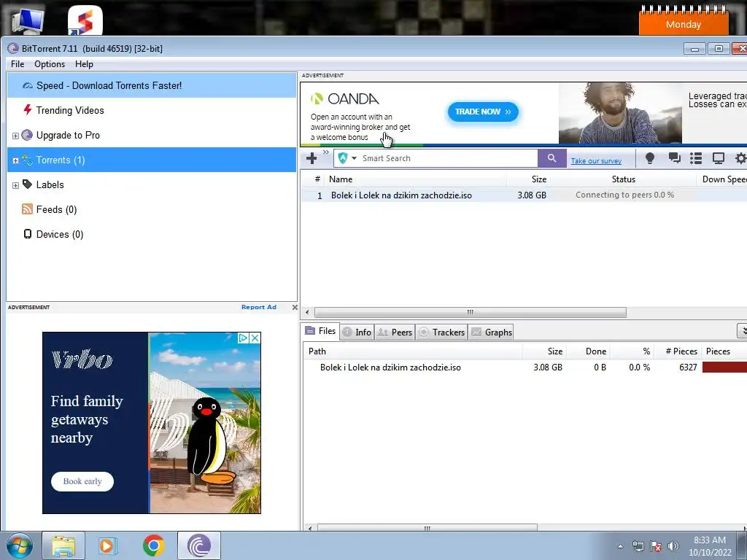Click the volume speaker tray icon
Image resolution: width=747 pixels, height=560 pixels.
click(673, 546)
